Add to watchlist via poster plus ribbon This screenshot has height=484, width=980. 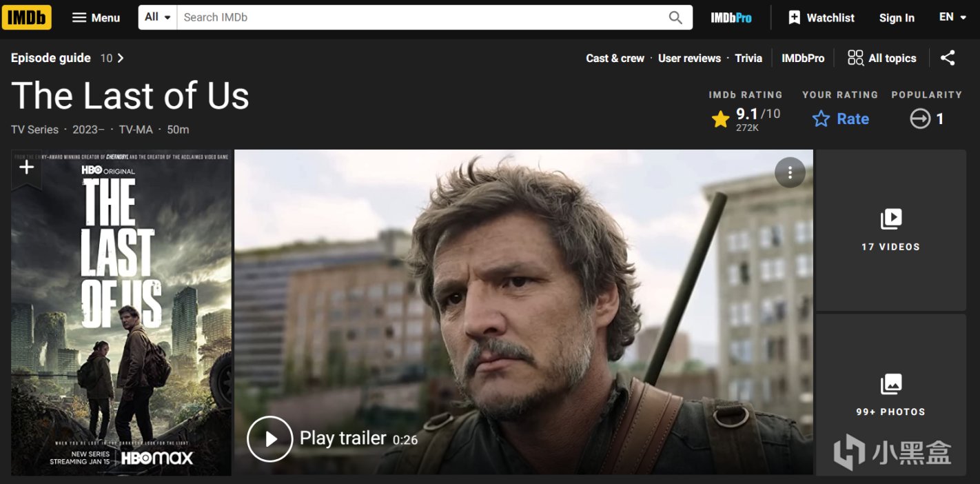pyautogui.click(x=26, y=168)
